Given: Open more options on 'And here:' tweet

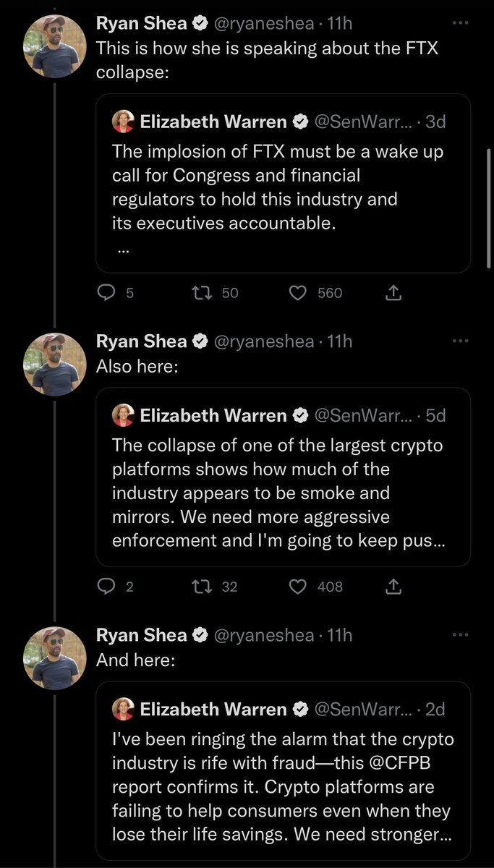Looking at the screenshot, I should pyautogui.click(x=460, y=634).
